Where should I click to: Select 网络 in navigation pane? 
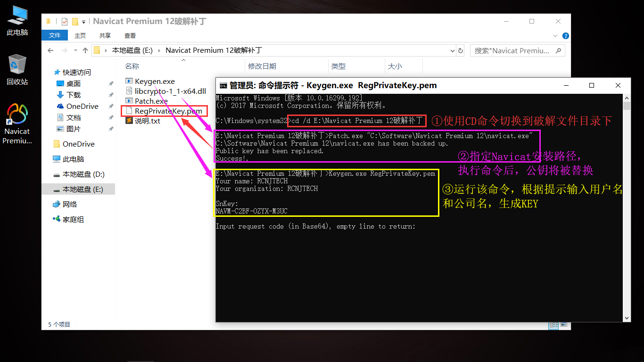[70, 204]
